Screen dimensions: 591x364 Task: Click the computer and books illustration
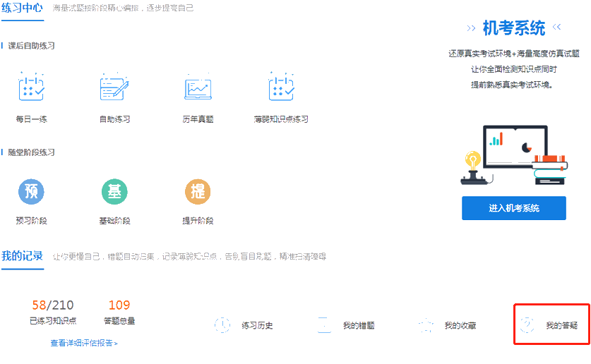(514, 155)
